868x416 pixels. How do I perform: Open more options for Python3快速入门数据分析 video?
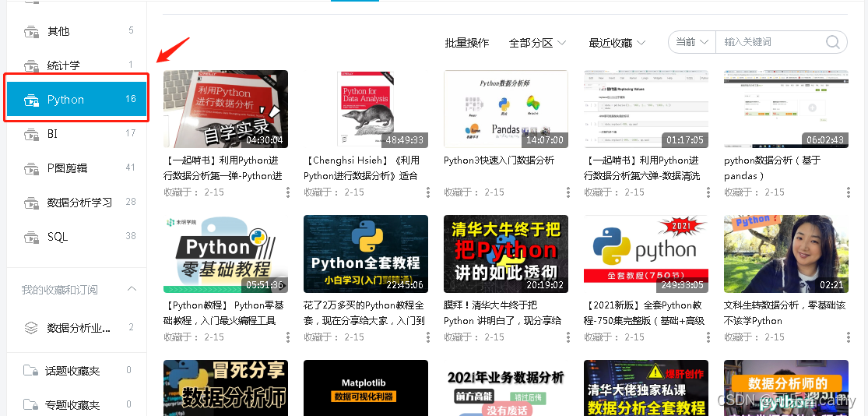(568, 192)
